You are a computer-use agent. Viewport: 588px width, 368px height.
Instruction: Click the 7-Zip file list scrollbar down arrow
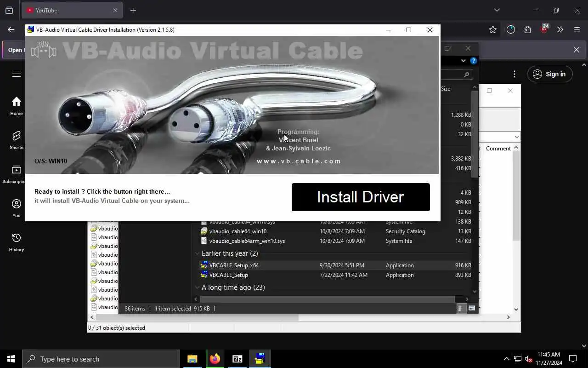(516, 310)
